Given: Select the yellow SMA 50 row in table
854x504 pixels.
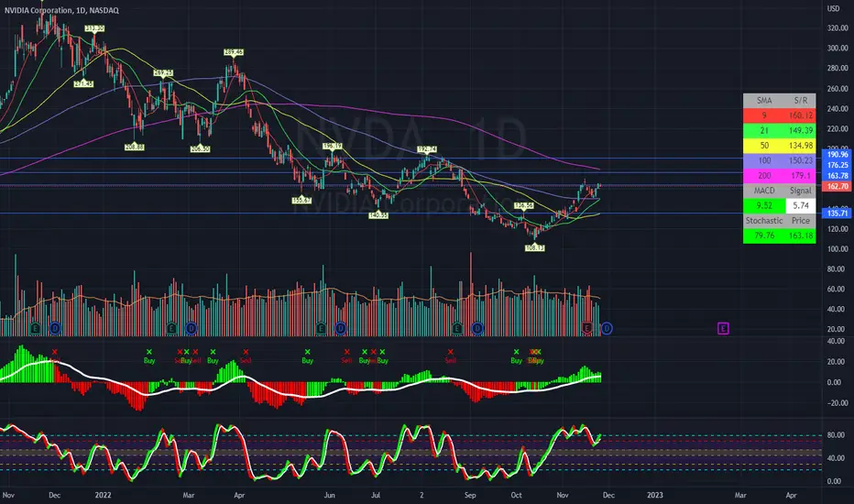Looking at the screenshot, I should point(780,146).
